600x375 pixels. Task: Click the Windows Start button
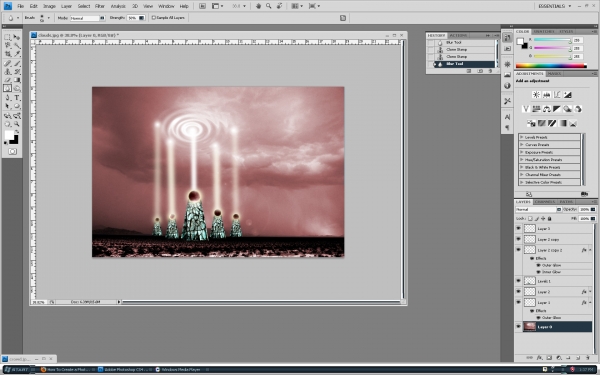tap(17, 370)
